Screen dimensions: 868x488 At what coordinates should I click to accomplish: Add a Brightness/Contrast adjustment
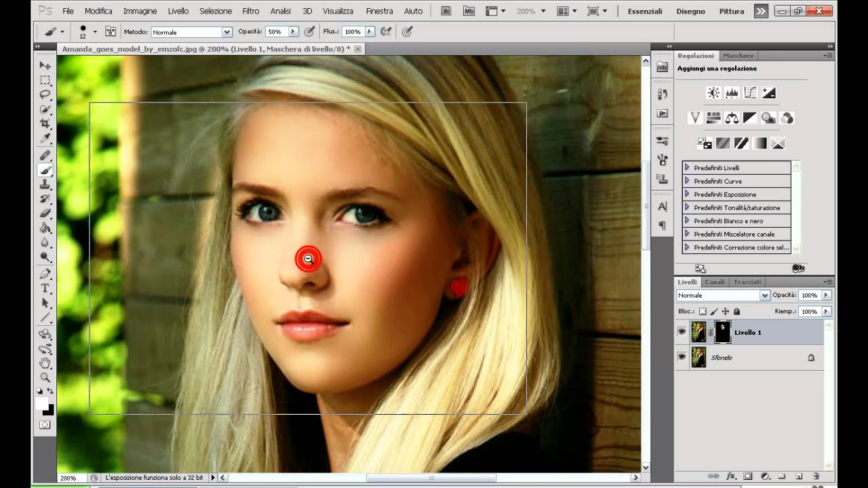[713, 93]
